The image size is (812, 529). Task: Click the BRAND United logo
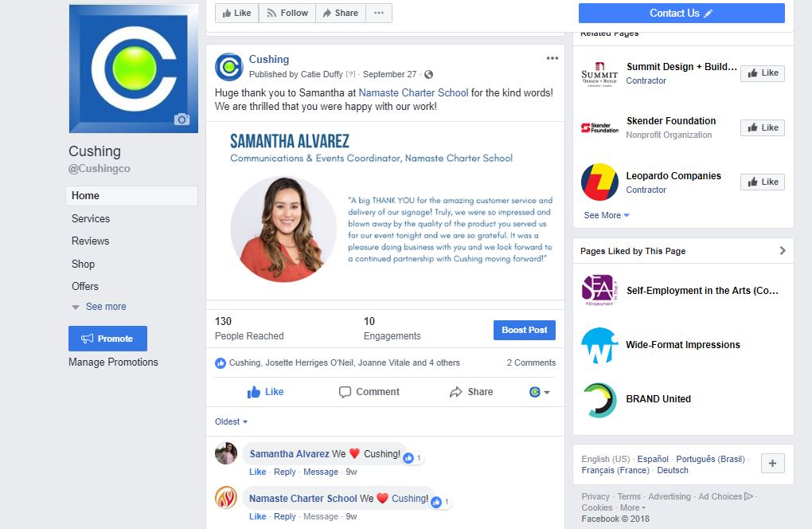[599, 399]
